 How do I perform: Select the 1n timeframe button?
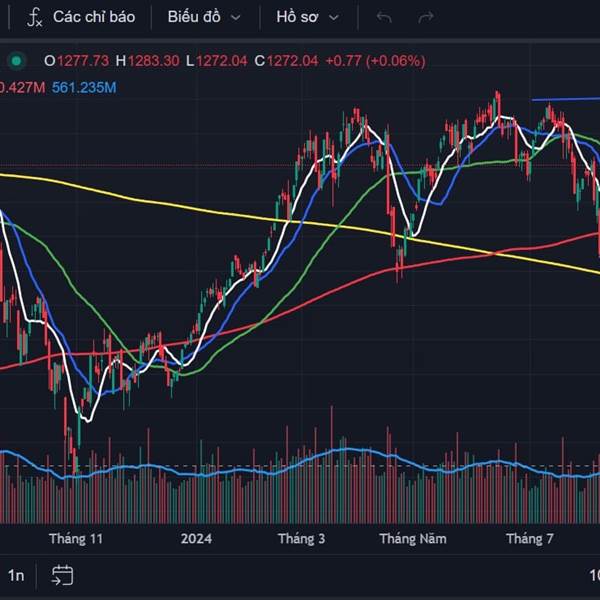[x=16, y=575]
